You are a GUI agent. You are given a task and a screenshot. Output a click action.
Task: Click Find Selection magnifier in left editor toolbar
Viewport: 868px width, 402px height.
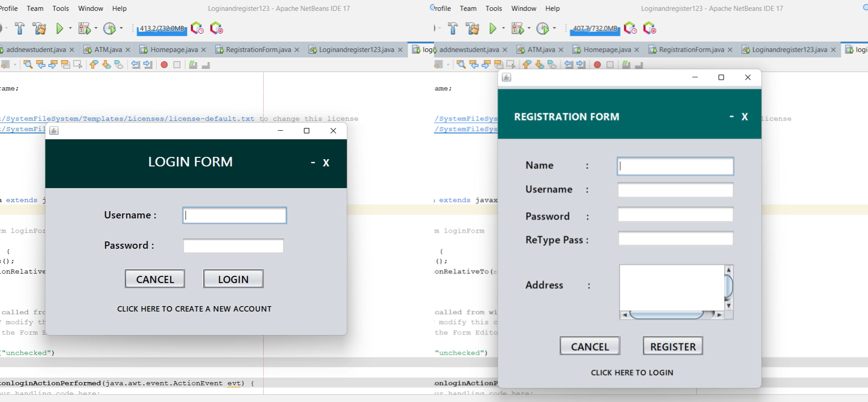click(28, 65)
